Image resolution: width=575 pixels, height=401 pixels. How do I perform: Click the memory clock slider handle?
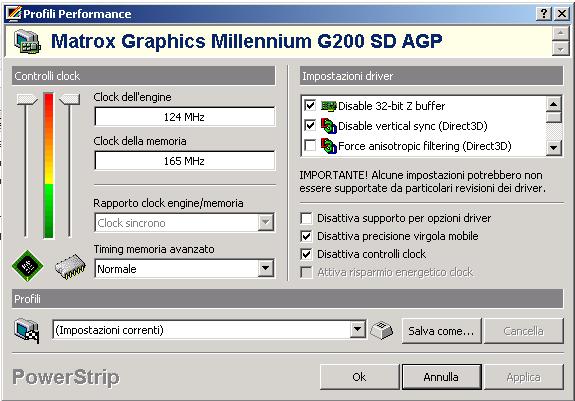(70, 100)
